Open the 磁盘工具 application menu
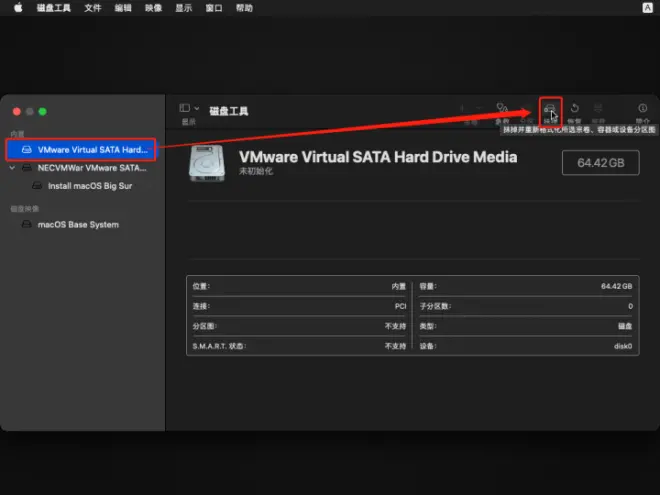This screenshot has height=495, width=660. 53,8
